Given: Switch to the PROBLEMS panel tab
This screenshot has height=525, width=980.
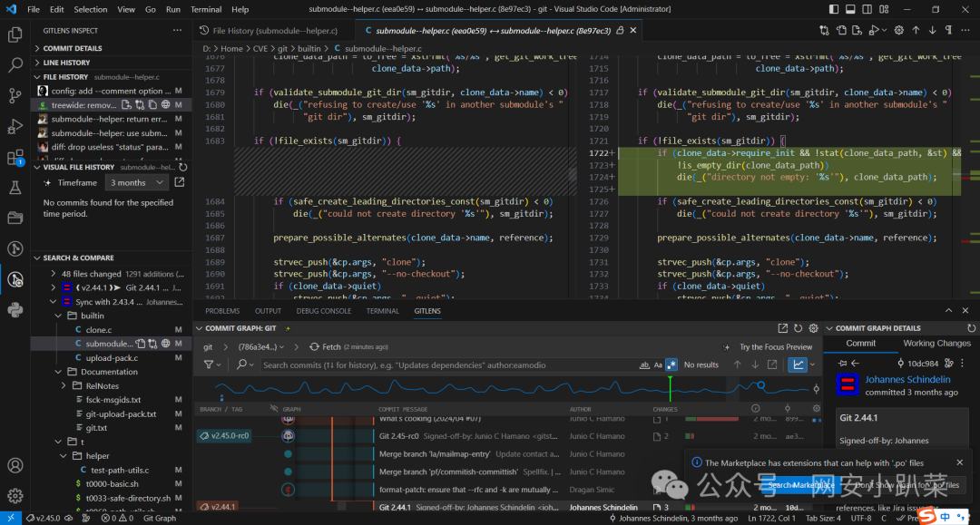Looking at the screenshot, I should pos(222,311).
